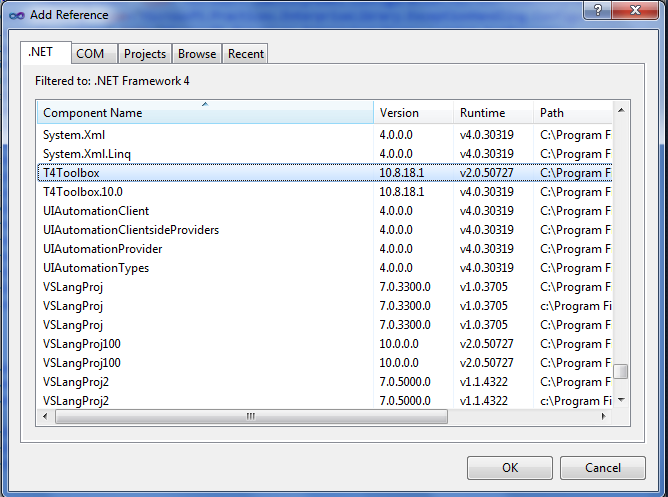Viewport: 668px width, 497px height.
Task: Close the Add Reference dialog
Action: (635, 10)
